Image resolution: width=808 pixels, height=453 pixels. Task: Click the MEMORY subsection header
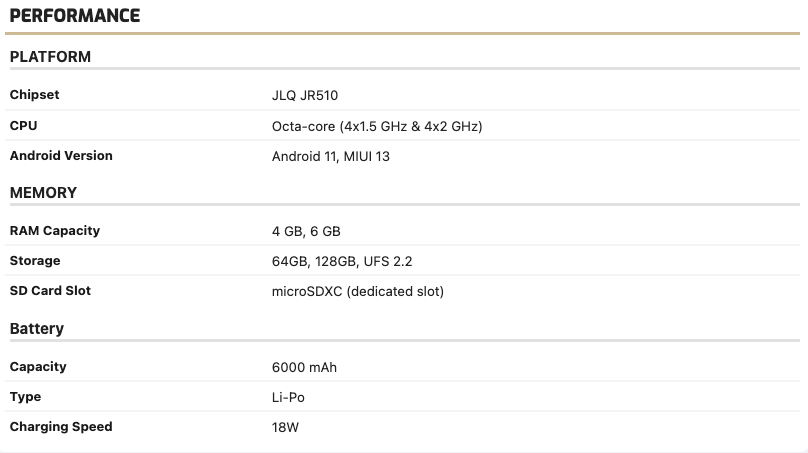(43, 192)
